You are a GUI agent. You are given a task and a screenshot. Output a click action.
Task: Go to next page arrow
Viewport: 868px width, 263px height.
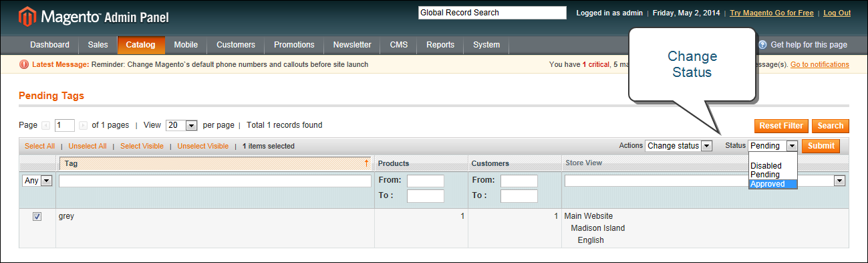click(84, 125)
